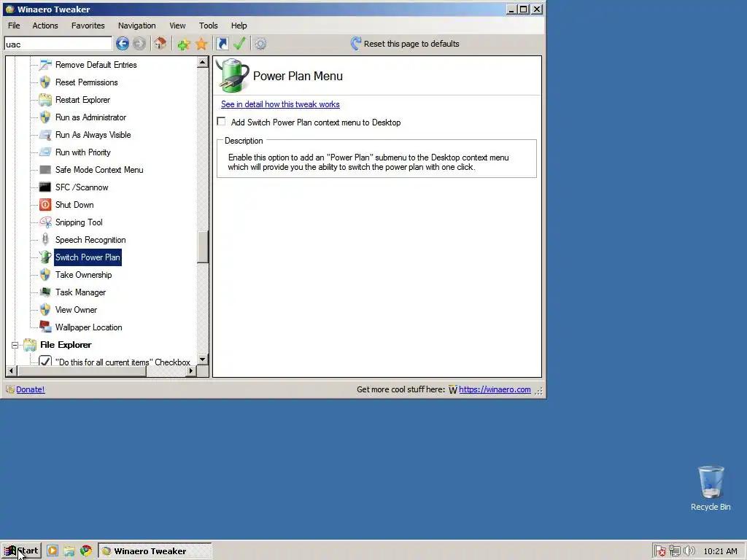Go back with the blue arrow

(x=123, y=44)
